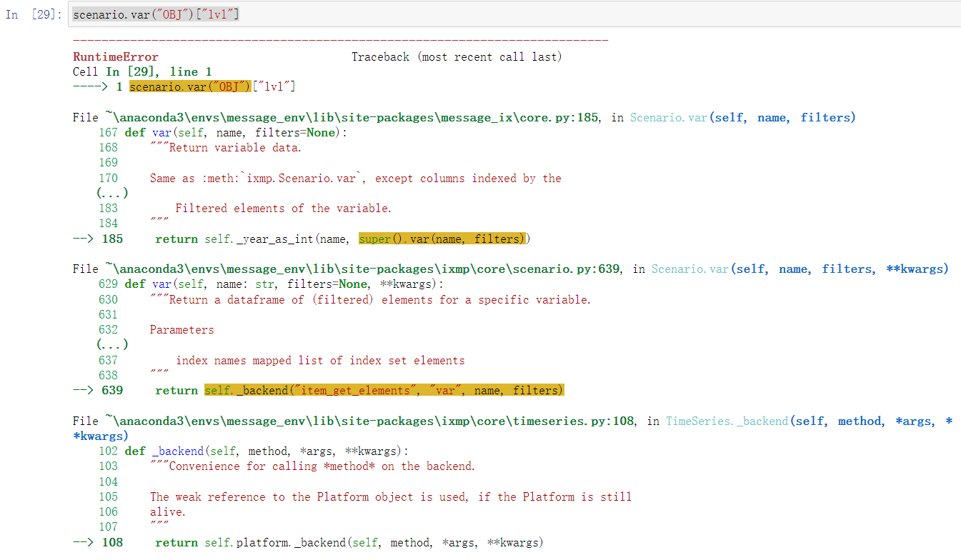Click the arrow marker beside line 639
This screenshot has width=961, height=560.
[83, 389]
